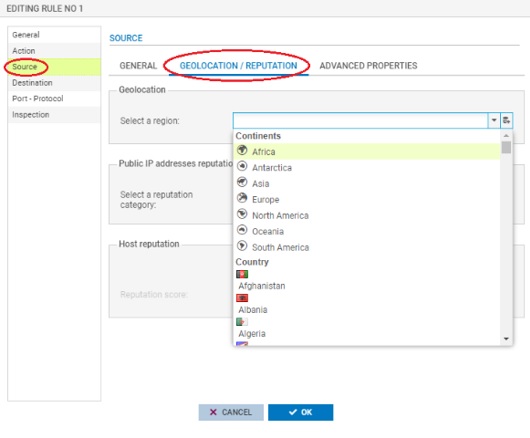Cancel the rule editing
530x438 pixels.
coord(231,412)
